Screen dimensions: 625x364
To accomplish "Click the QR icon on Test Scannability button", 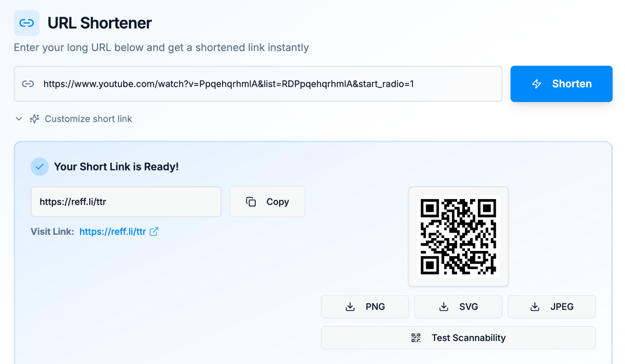I will (x=416, y=337).
